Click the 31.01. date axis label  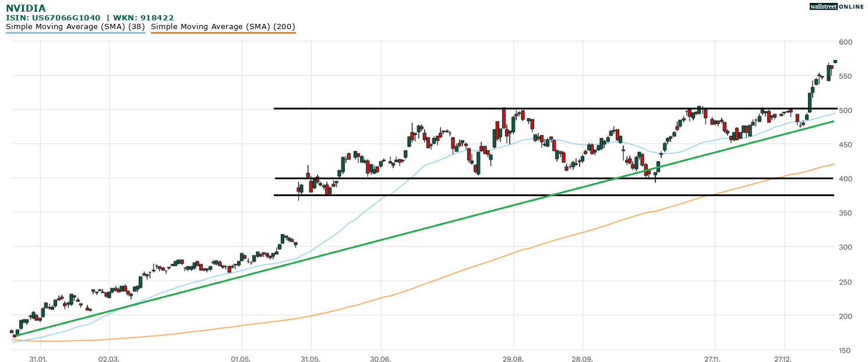pyautogui.click(x=38, y=359)
